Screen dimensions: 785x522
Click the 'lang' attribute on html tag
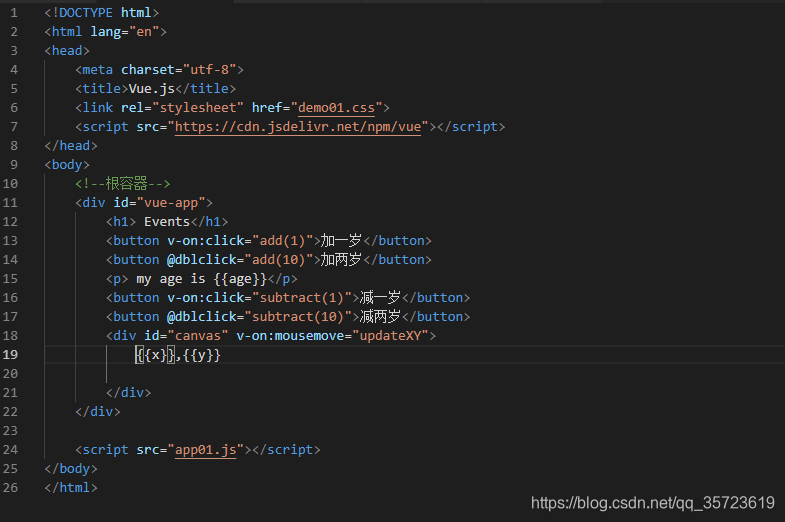pos(106,32)
